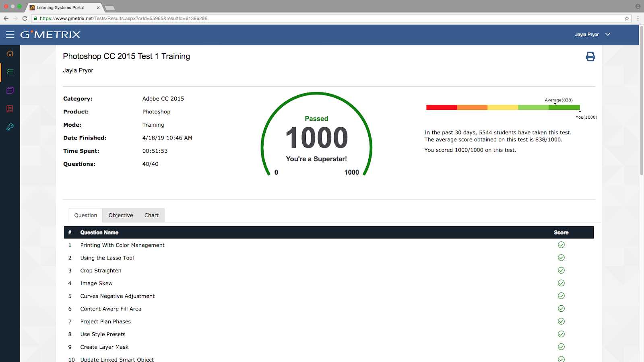Open the red book sidebar icon

(10, 109)
